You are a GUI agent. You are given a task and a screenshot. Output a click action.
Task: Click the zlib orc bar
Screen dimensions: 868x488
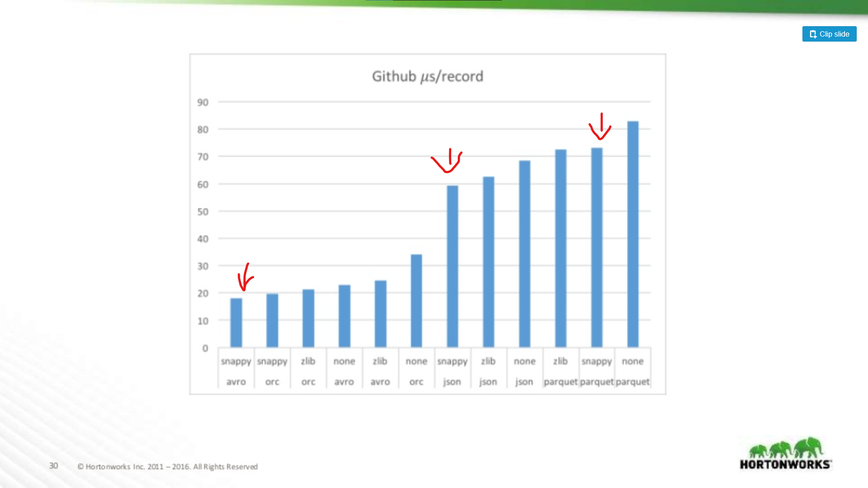[x=308, y=318]
